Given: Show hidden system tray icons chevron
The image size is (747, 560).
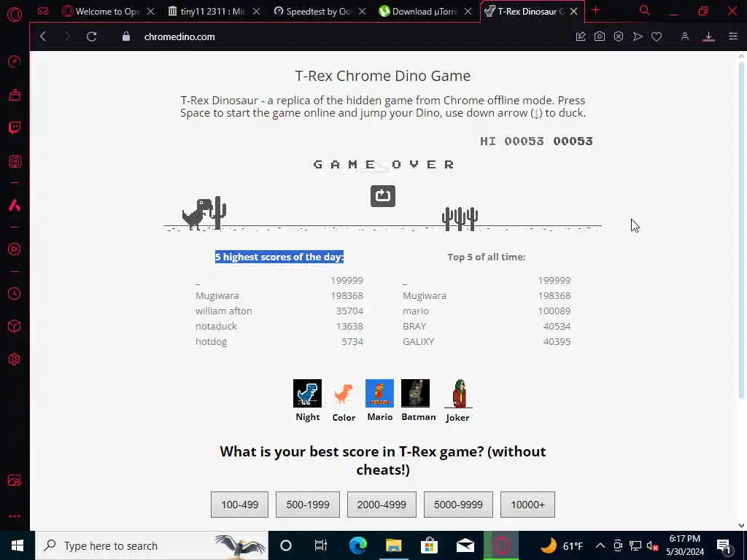Looking at the screenshot, I should (x=600, y=545).
